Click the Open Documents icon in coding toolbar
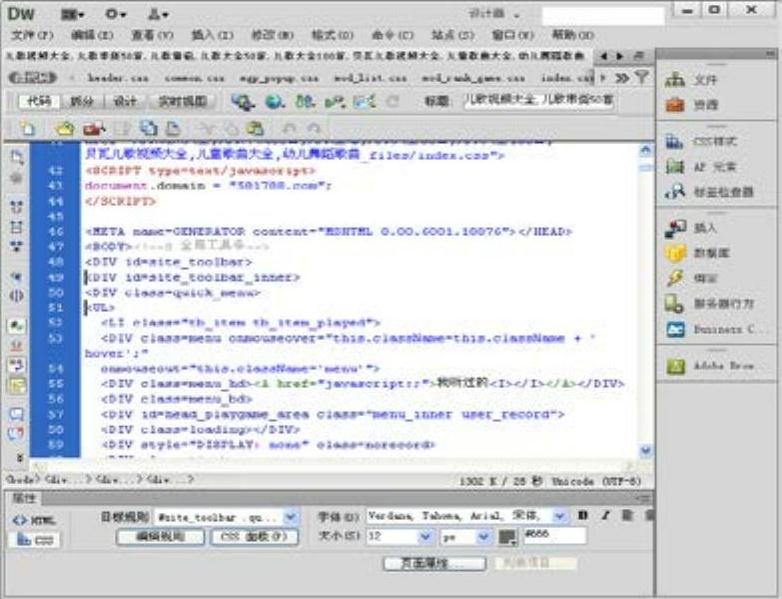 click(x=16, y=158)
